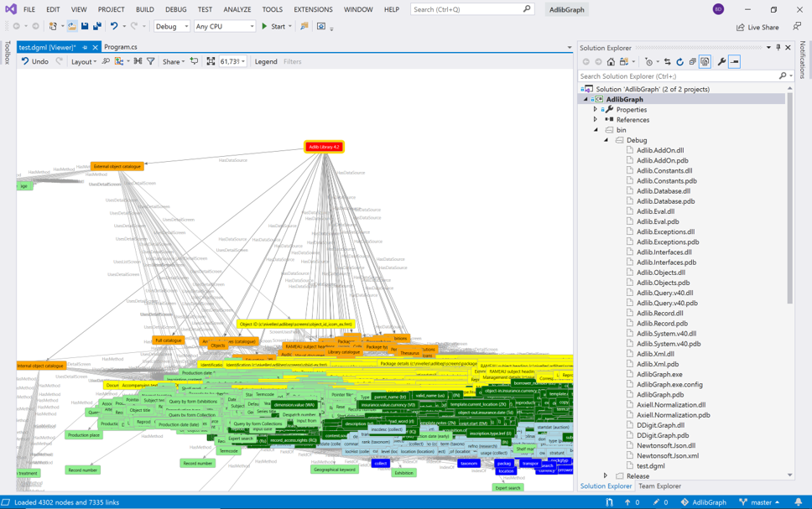Open the Toolbox side panel
The image size is (812, 509).
(x=8, y=52)
